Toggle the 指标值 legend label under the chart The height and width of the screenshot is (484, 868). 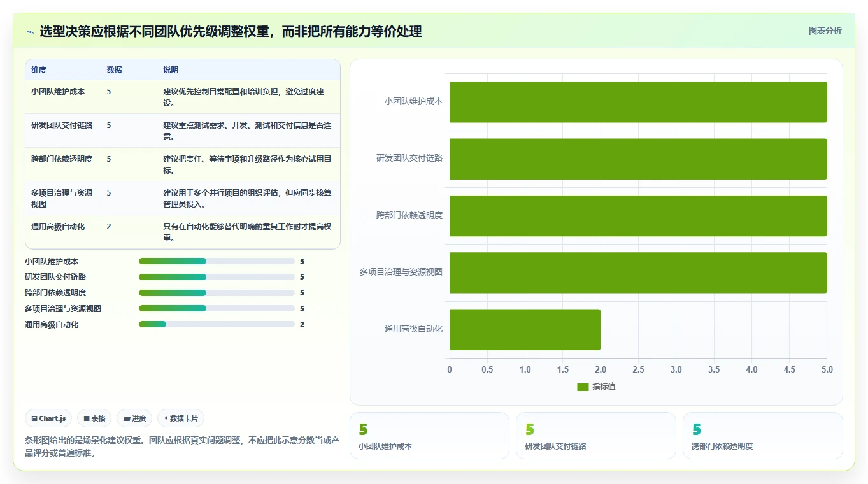coord(604,387)
